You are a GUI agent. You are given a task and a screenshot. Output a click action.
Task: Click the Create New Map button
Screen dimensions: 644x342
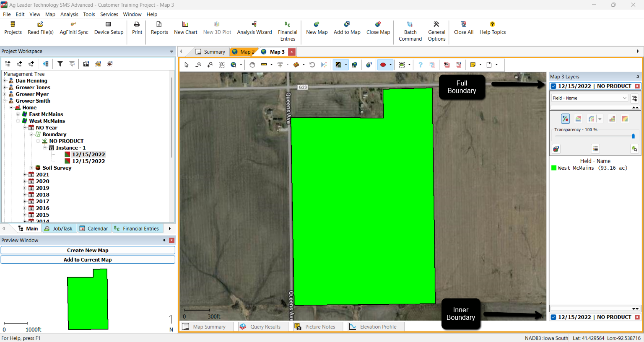click(x=88, y=250)
